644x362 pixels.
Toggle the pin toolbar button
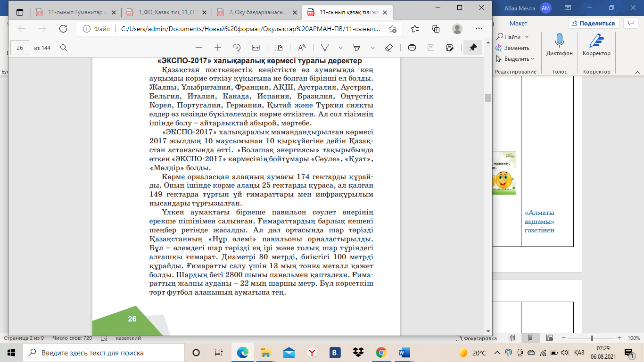[473, 48]
